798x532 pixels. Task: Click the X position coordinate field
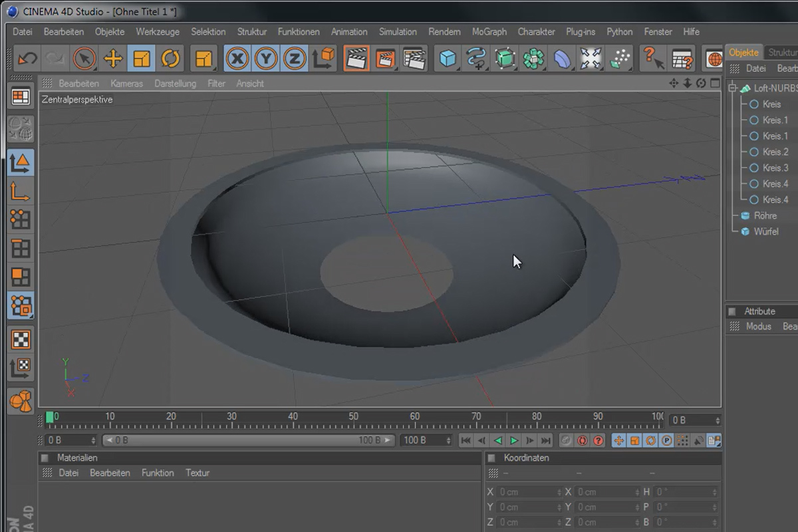[x=530, y=492]
